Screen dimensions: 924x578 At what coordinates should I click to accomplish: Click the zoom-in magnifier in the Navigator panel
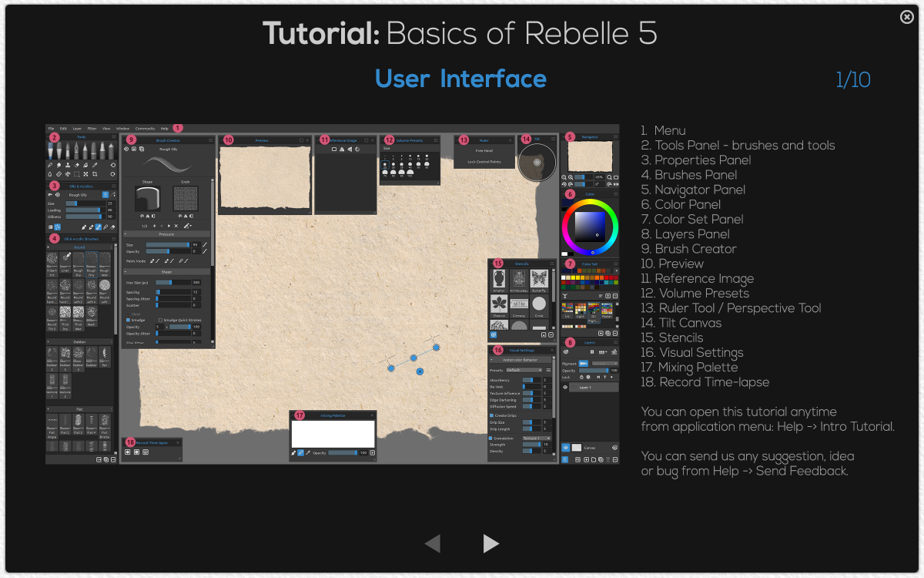(x=571, y=177)
